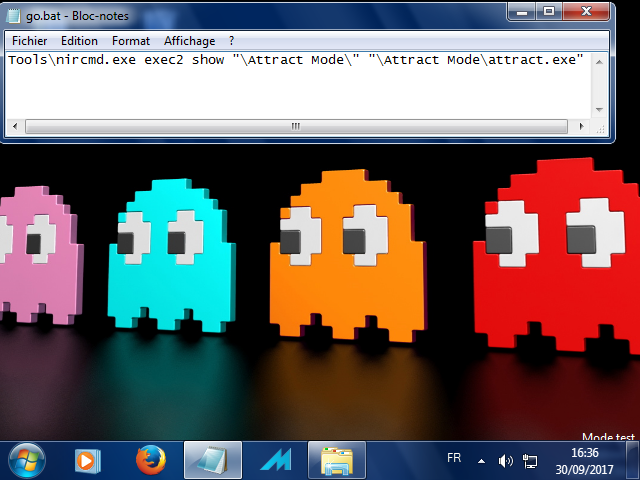The image size is (640, 480).
Task: Click the volume speaker tray icon
Action: pos(505,461)
